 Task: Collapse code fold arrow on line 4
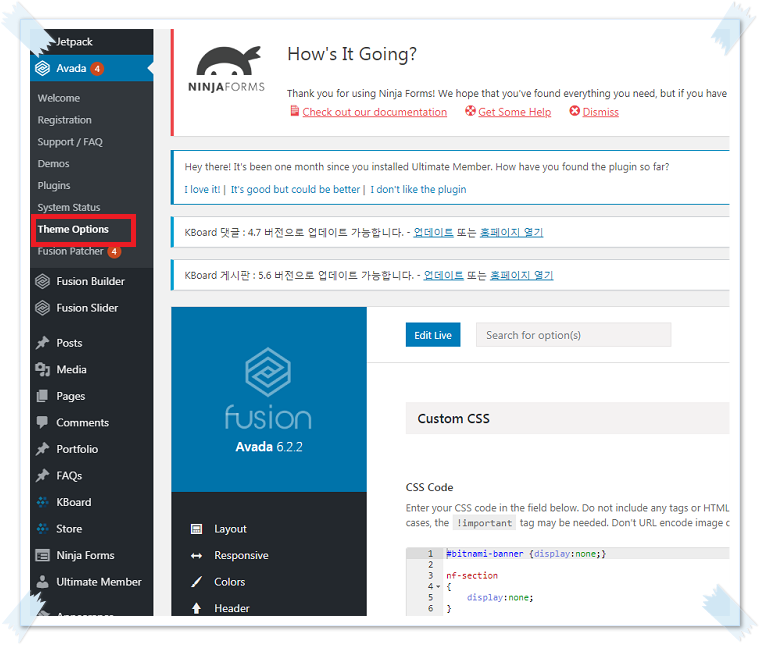439,586
